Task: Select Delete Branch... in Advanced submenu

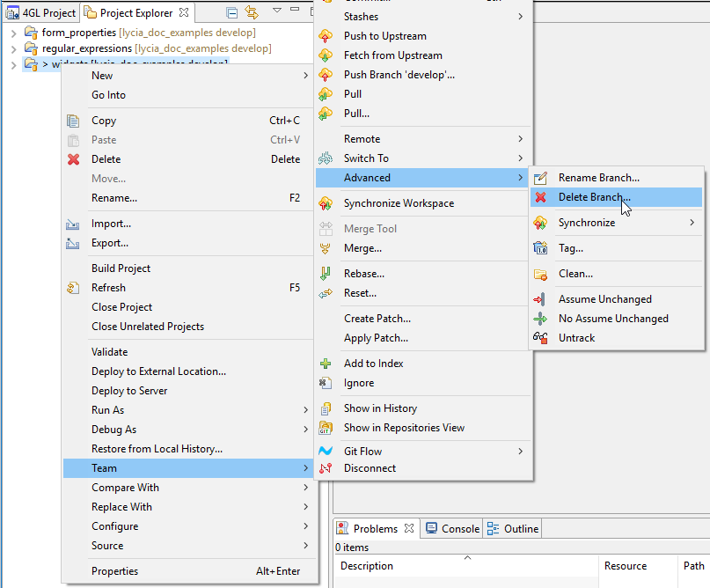Action: [594, 197]
